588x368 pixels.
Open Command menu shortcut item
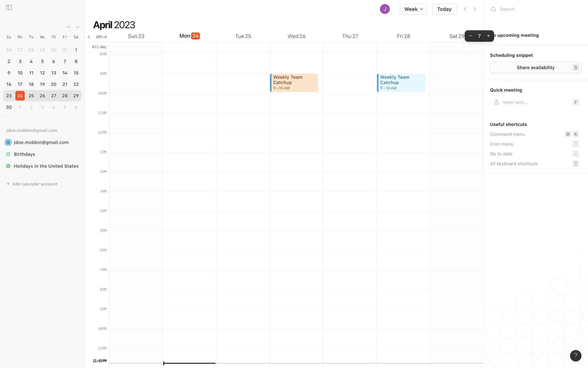(507, 134)
